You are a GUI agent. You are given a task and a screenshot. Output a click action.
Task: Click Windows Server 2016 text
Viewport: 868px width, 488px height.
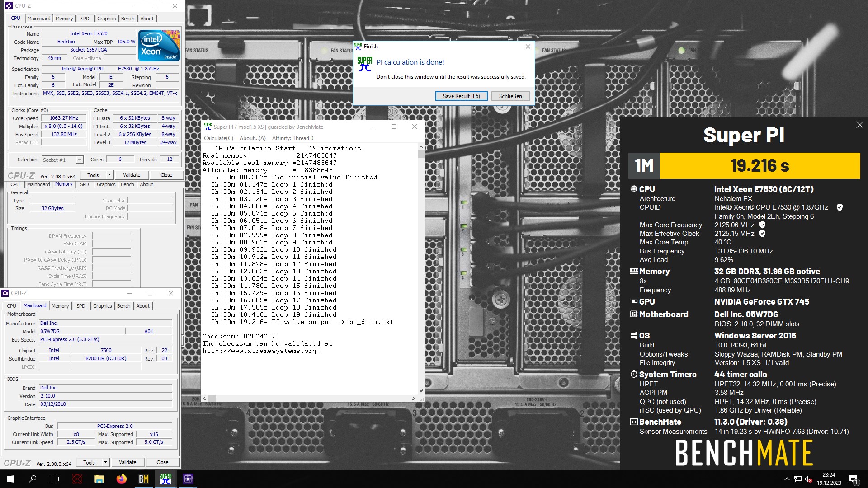(755, 336)
